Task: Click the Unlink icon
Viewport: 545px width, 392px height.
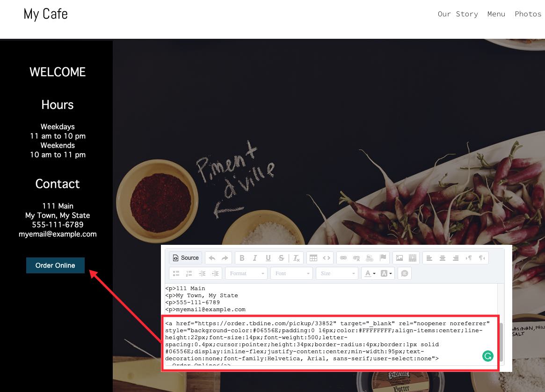Action: [x=356, y=257]
